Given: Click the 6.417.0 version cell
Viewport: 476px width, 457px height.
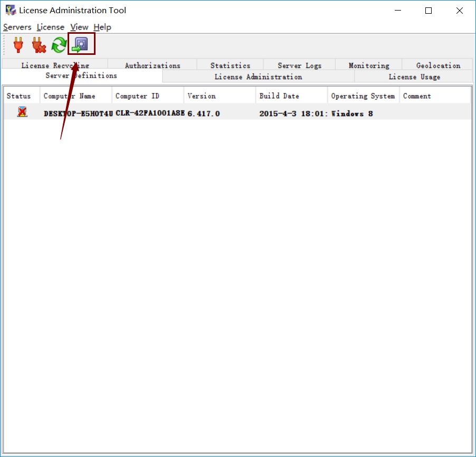Looking at the screenshot, I should tap(203, 113).
